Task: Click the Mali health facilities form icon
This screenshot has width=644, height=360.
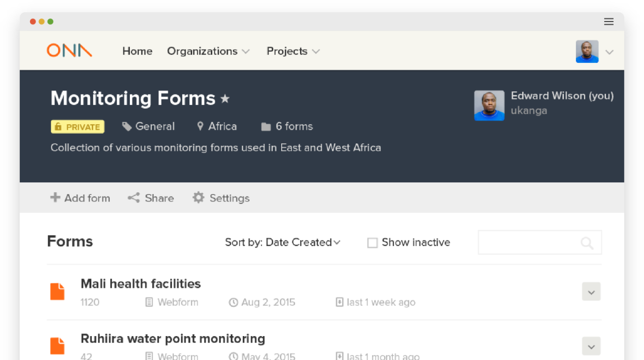Action: 57,292
